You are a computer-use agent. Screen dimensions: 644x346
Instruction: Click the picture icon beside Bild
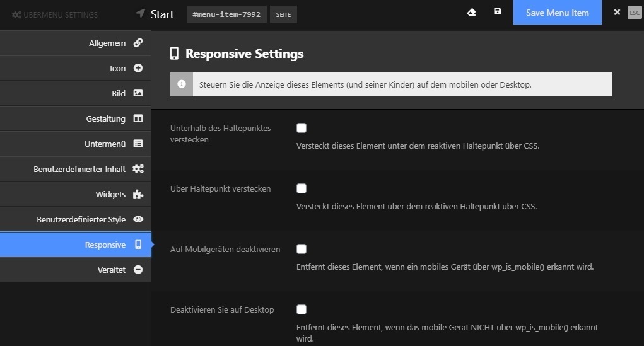(138, 93)
